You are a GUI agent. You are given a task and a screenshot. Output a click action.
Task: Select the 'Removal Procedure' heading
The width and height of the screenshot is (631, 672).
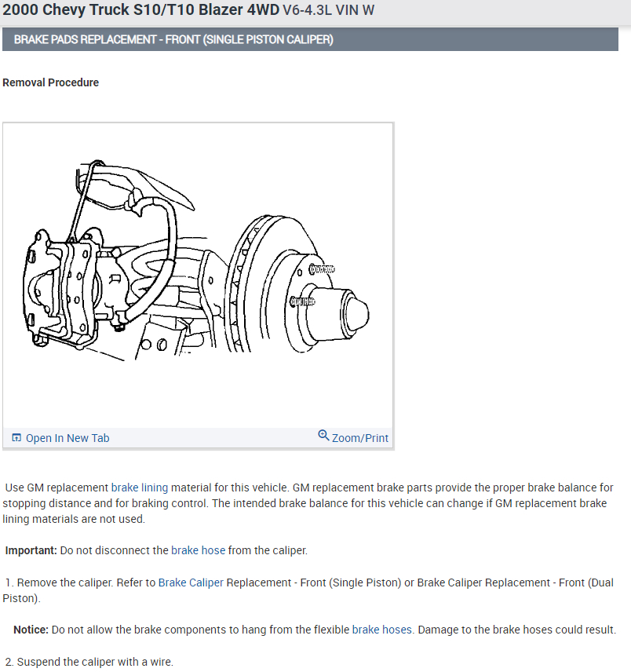point(50,82)
